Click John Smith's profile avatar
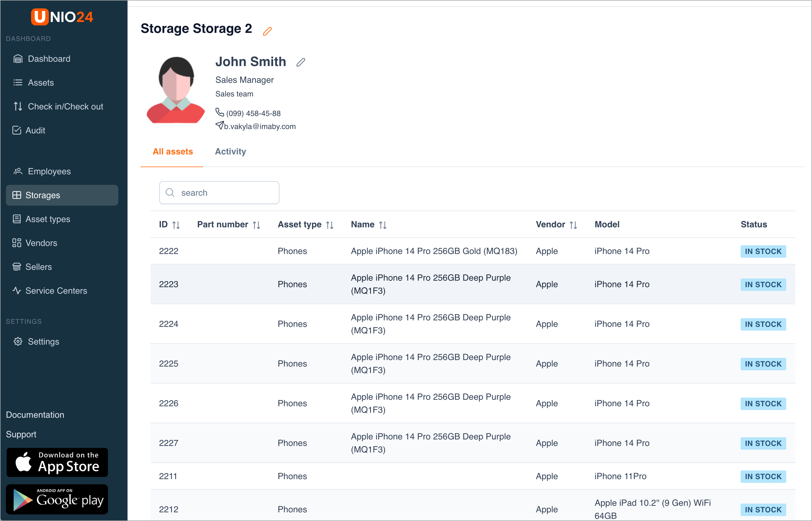The width and height of the screenshot is (812, 521). click(176, 90)
